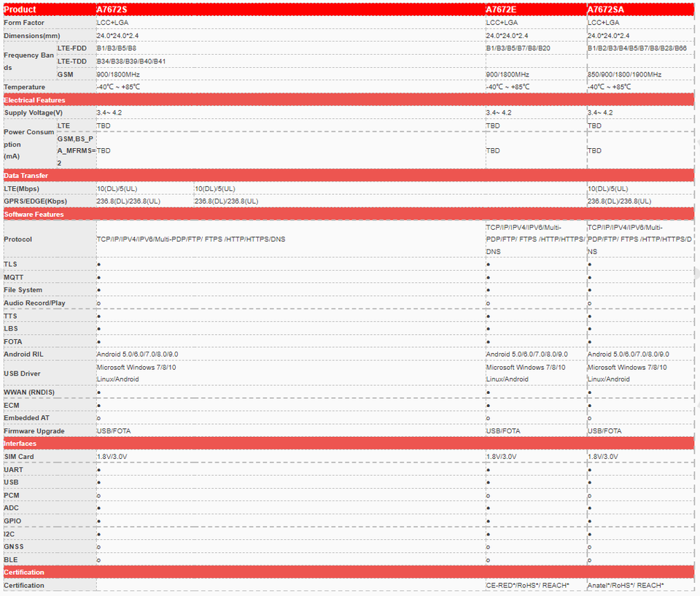The height and width of the screenshot is (596, 700).
Task: Click the Audio Record/Play hollow circle for A7672S
Action: tap(98, 303)
